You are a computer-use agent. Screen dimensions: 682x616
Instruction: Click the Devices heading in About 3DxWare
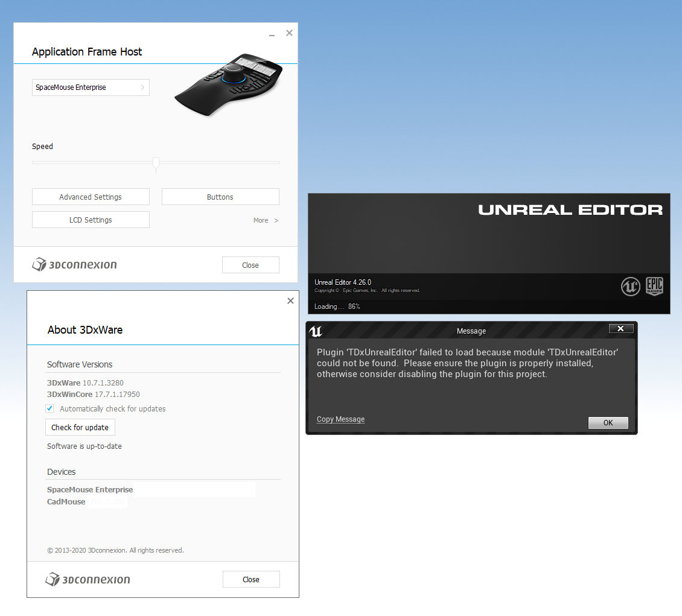pos(62,472)
